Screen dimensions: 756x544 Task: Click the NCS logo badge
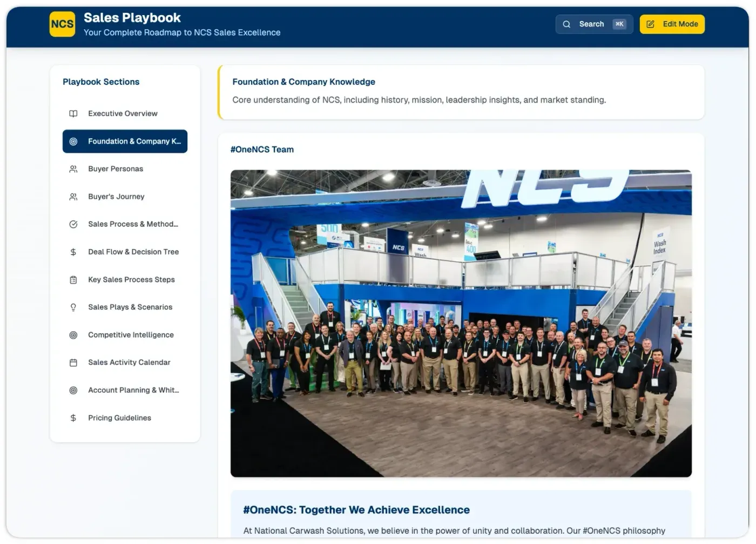62,24
